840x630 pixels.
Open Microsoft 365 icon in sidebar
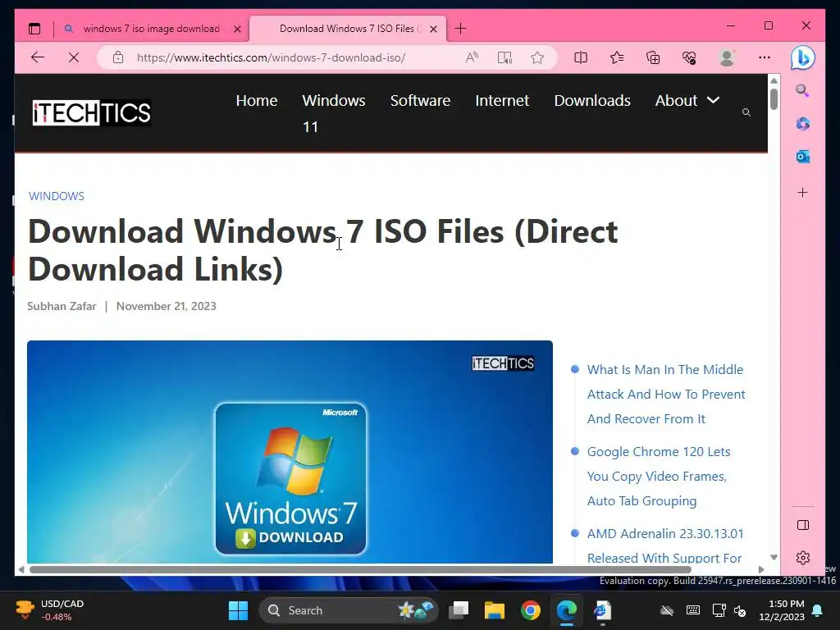[x=802, y=124]
